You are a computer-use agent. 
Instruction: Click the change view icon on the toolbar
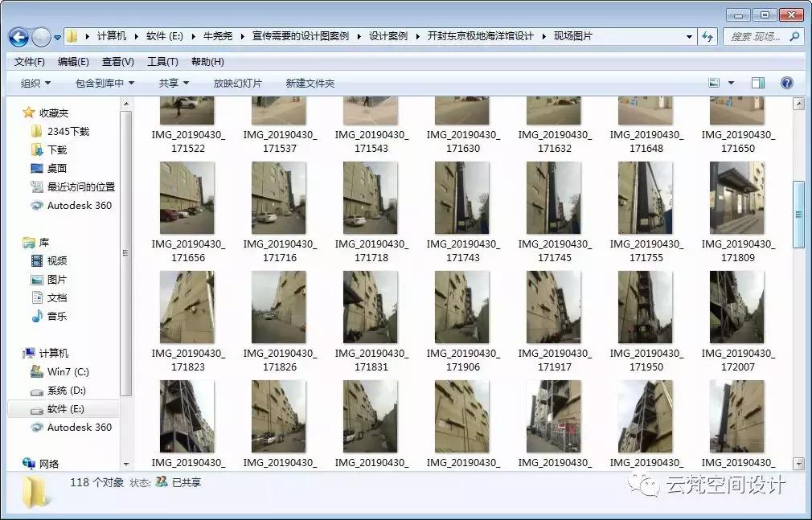714,82
